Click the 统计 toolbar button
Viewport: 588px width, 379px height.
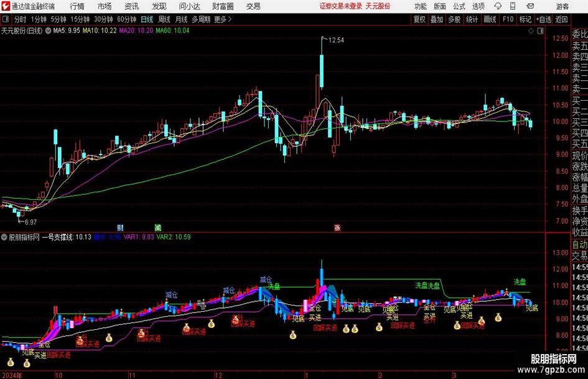click(472, 19)
